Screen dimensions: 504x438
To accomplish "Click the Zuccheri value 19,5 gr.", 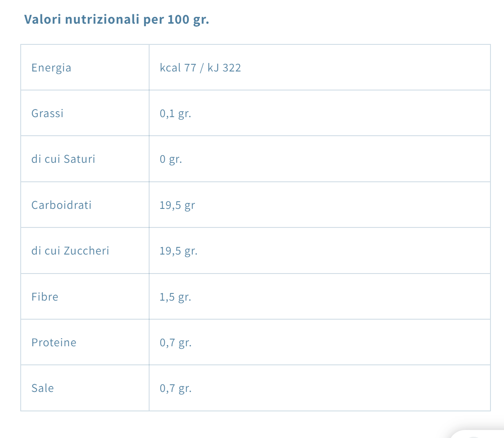I will 178,251.
